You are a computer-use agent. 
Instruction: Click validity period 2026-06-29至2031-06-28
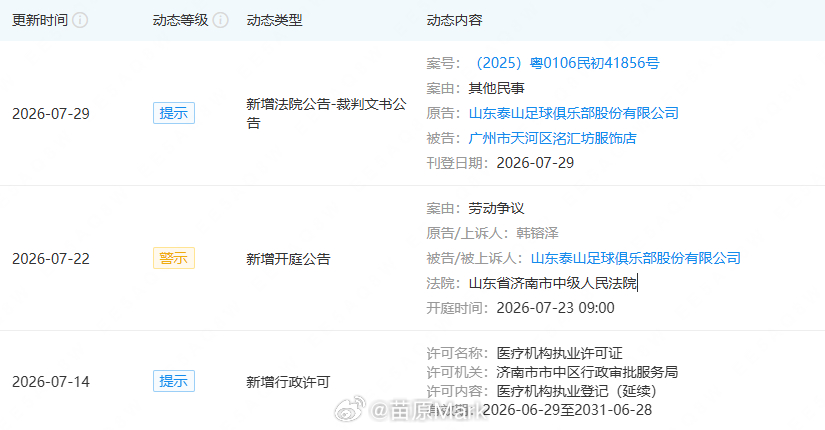pos(567,410)
